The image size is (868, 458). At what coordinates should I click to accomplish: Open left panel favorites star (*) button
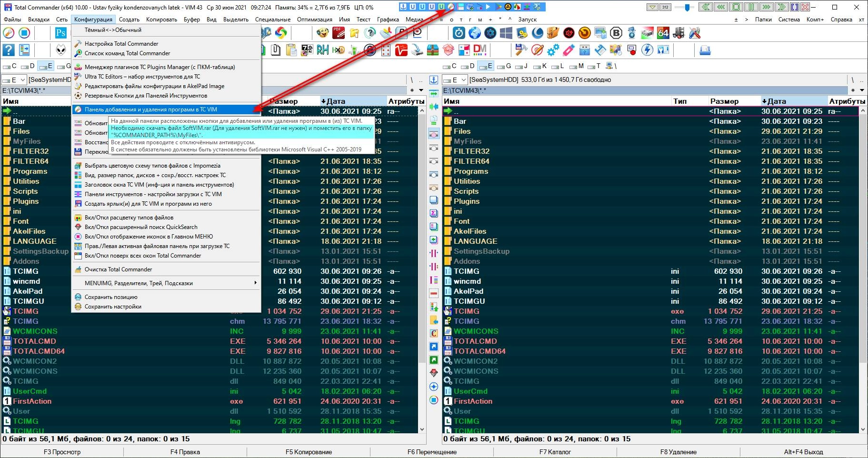tap(412, 90)
